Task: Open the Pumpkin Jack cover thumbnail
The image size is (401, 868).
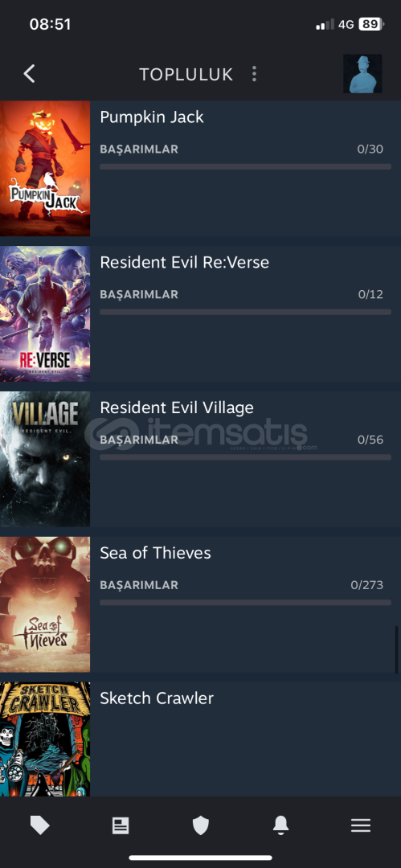Action: pos(45,168)
